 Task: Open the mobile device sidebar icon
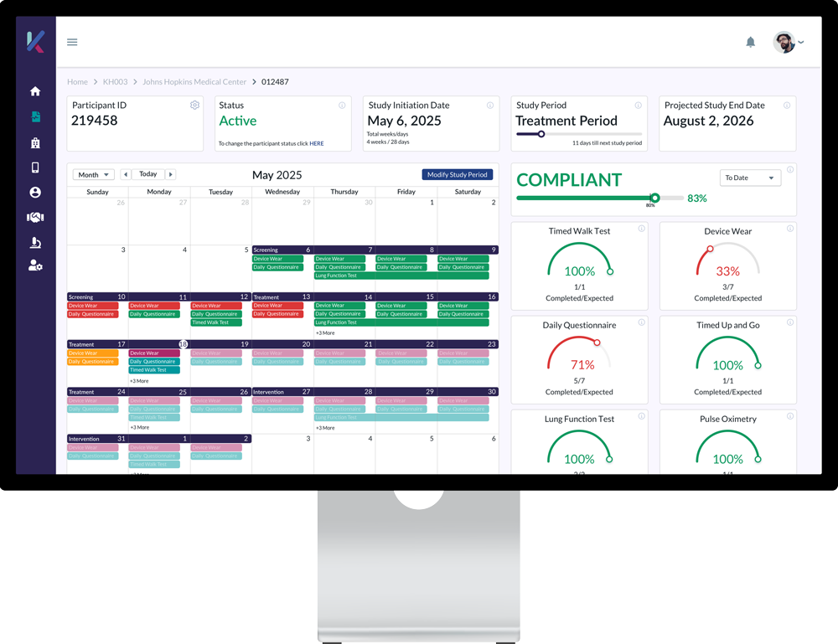(x=35, y=167)
